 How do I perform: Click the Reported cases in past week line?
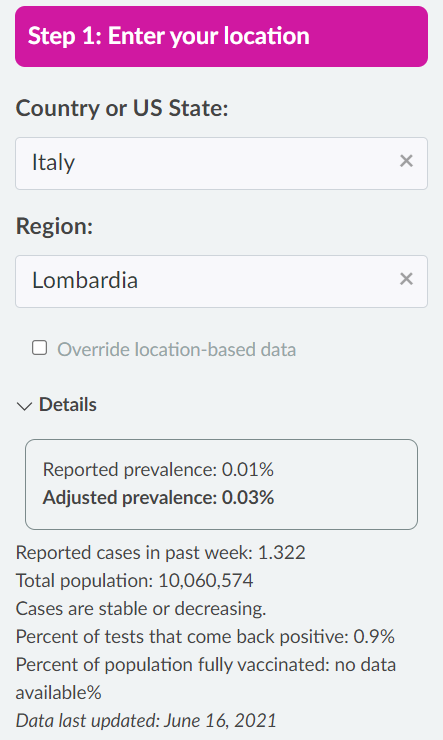[161, 553]
